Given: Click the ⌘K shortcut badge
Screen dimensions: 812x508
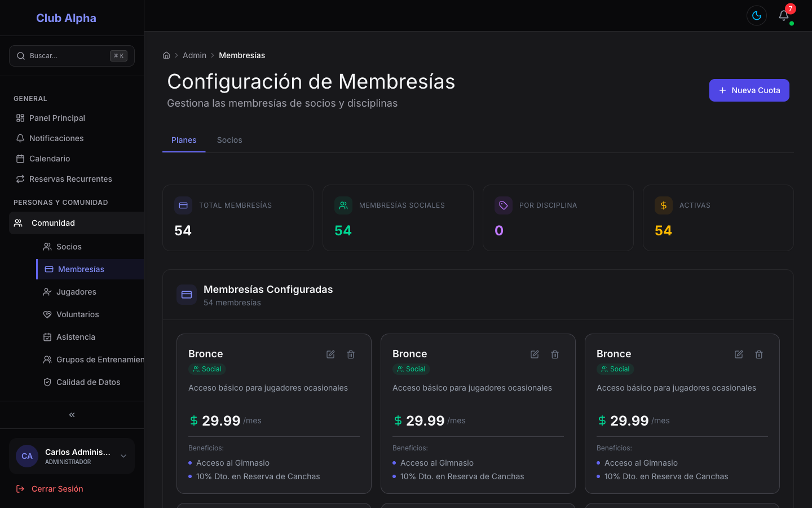Looking at the screenshot, I should [x=118, y=56].
